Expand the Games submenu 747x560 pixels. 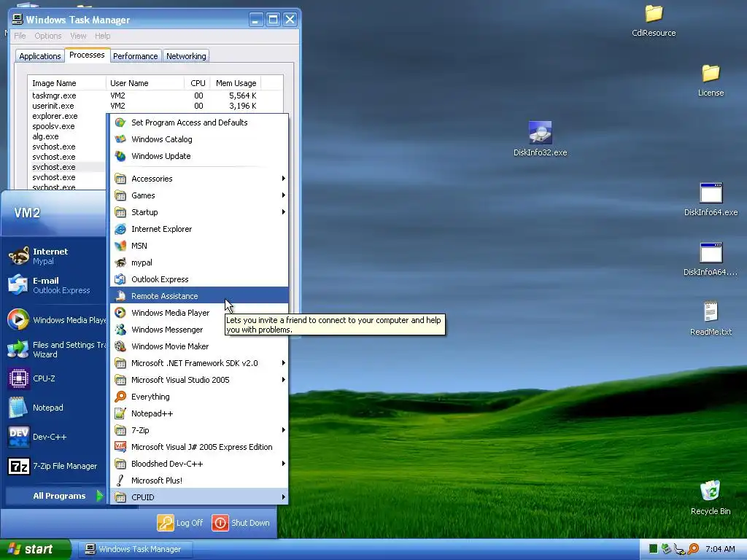click(x=199, y=195)
